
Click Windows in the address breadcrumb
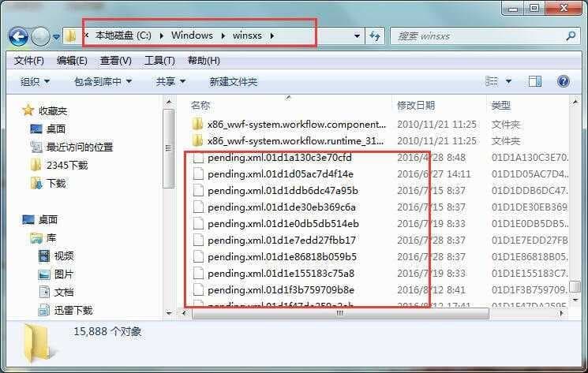[x=192, y=35]
